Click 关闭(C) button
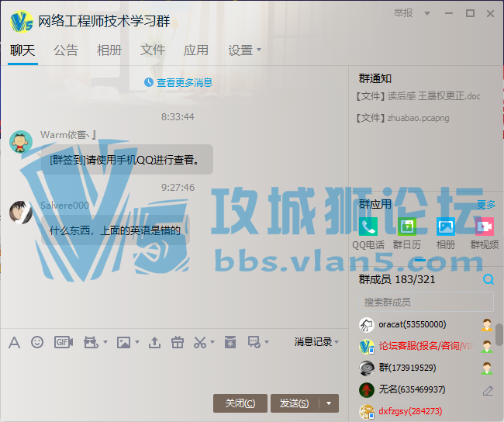This screenshot has height=422, width=504. 240,403
